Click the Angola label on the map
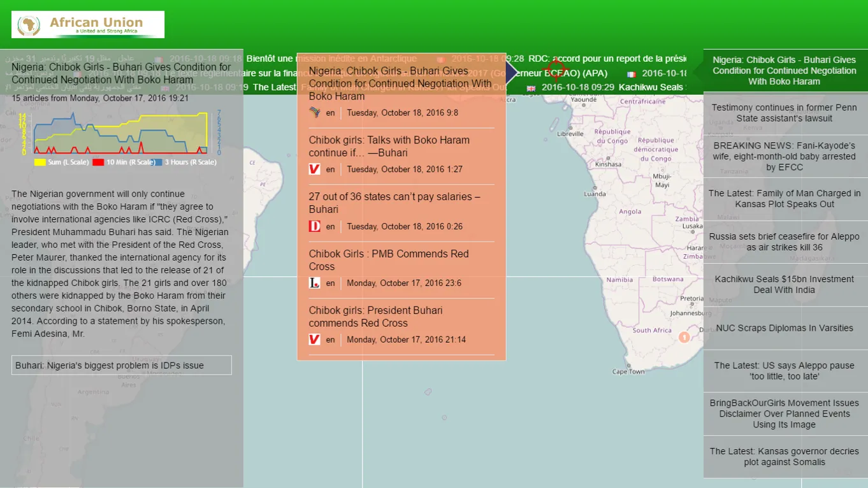The width and height of the screenshot is (868, 488). (x=630, y=212)
